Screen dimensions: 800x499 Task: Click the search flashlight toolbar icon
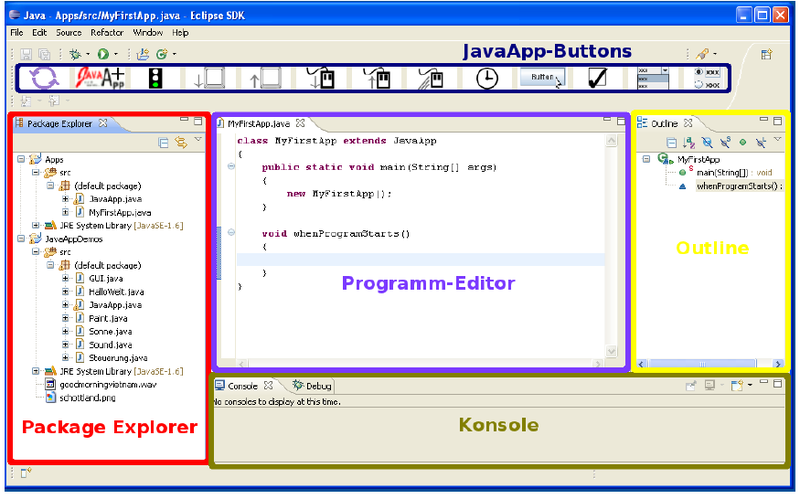[x=703, y=53]
